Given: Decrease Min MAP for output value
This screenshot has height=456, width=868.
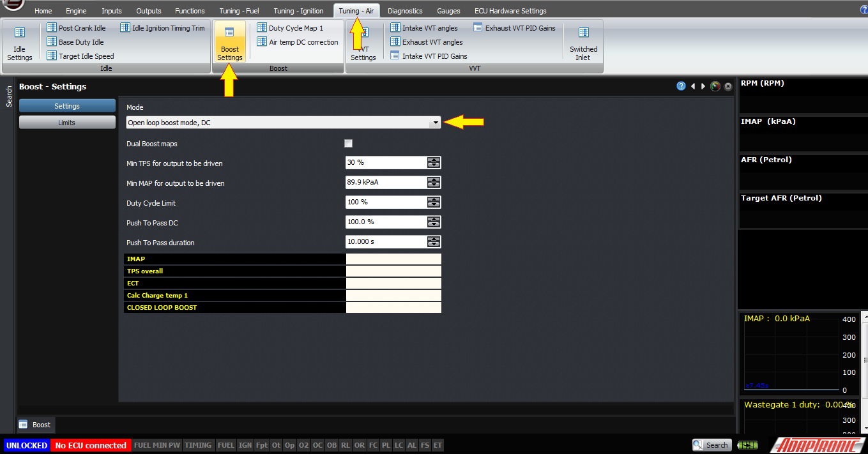Looking at the screenshot, I should [x=434, y=186].
